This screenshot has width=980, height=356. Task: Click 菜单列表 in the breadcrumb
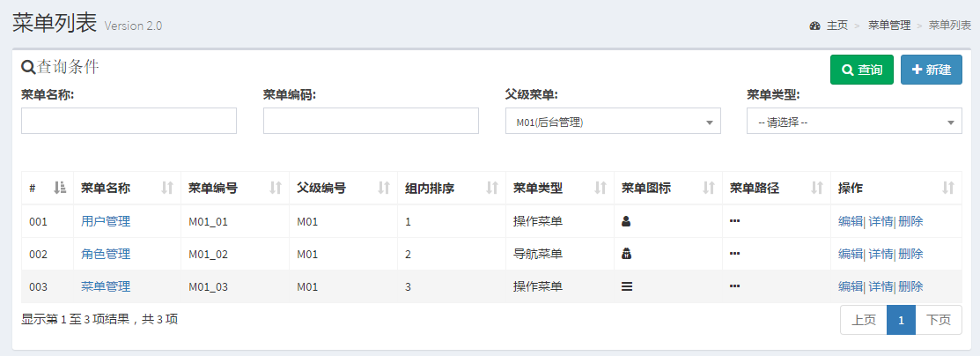tap(950, 26)
